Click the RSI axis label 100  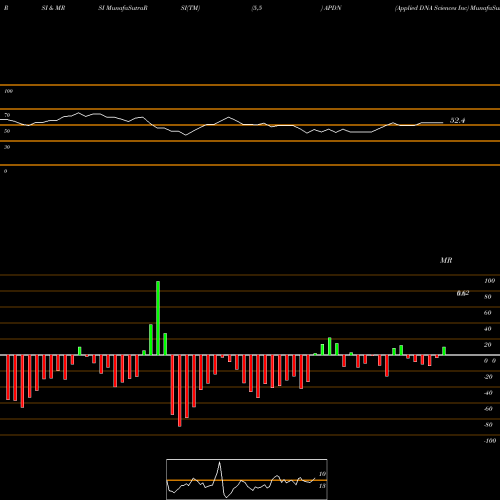point(8,91)
